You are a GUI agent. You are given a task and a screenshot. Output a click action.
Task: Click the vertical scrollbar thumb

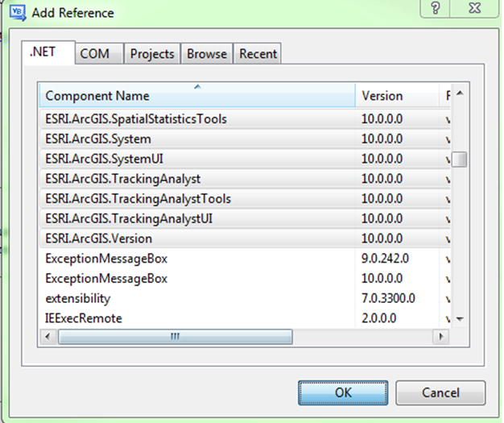[x=460, y=160]
